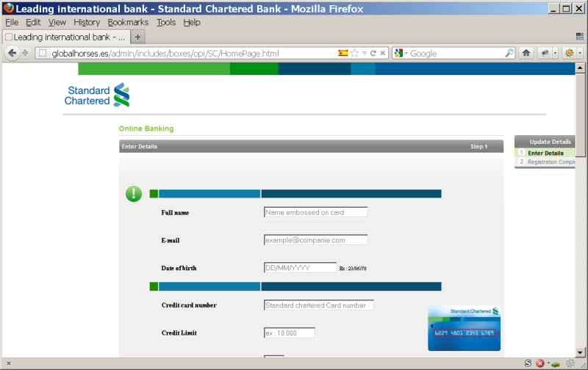The width and height of the screenshot is (588, 370).
Task: Click the vertical scrollbar down arrow
Action: click(x=580, y=353)
